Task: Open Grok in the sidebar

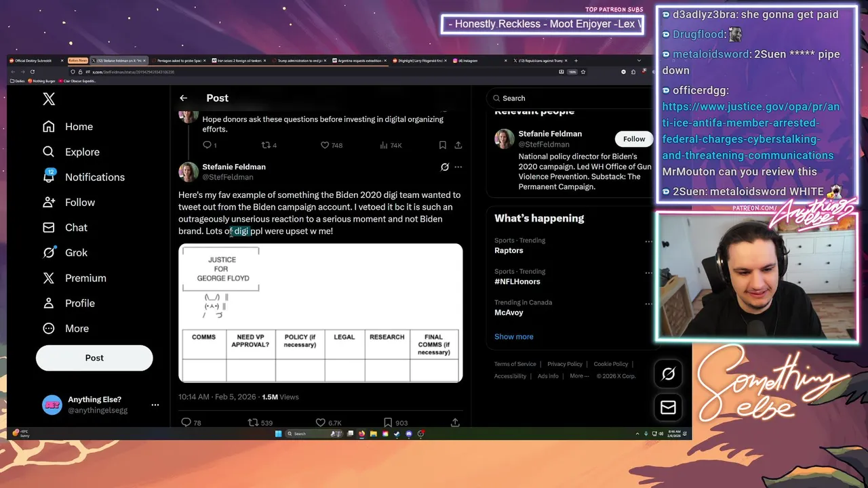Action: pos(65,252)
